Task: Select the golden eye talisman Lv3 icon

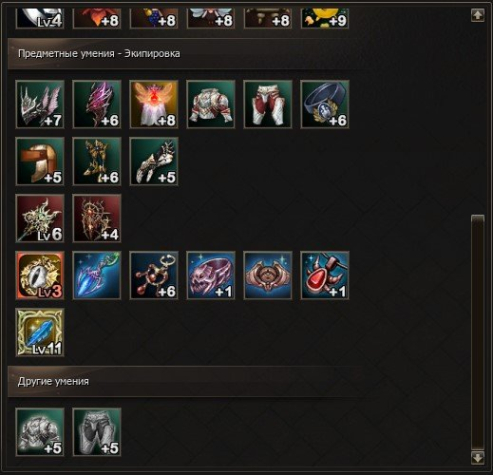Action: click(x=40, y=275)
